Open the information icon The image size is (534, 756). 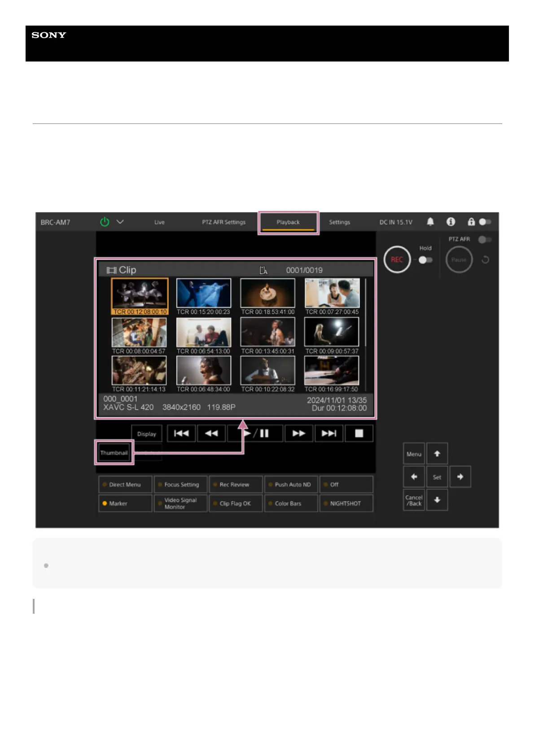coord(451,222)
